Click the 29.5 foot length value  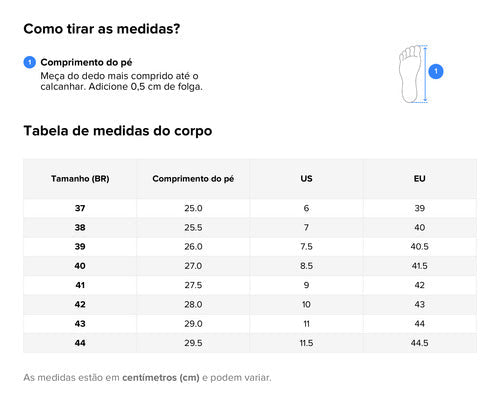[x=193, y=343]
